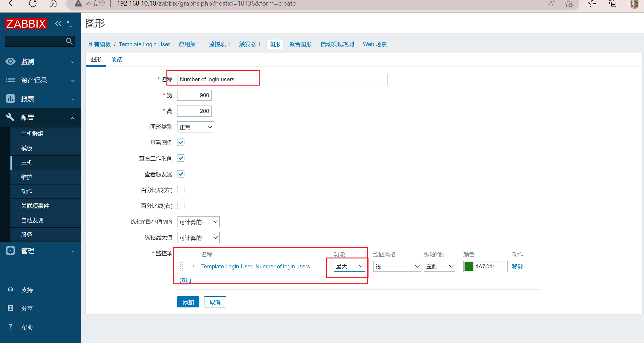Viewport: 644px width, 343px height.
Task: Click the support headset icon
Action: point(10,290)
